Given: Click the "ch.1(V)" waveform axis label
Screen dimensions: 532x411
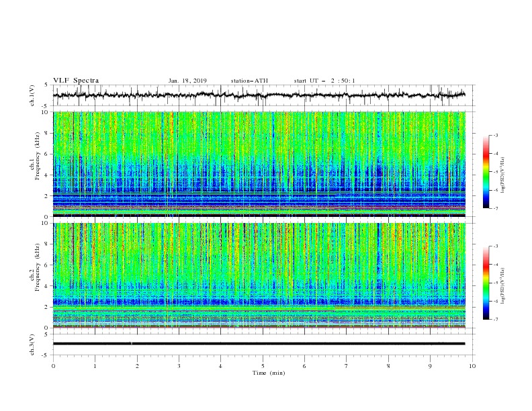Looking at the screenshot, I should 32,95.
